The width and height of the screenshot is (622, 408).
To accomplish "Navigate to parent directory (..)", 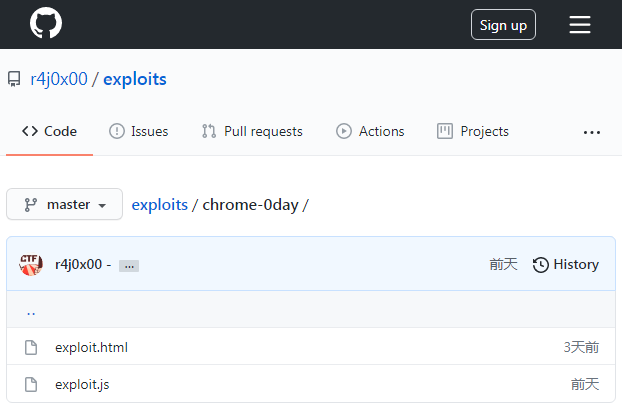I will click(x=31, y=310).
